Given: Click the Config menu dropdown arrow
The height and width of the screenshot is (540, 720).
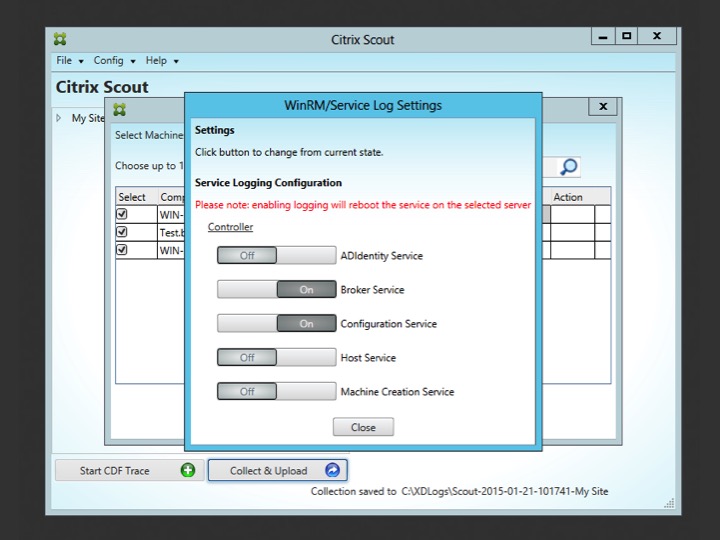Looking at the screenshot, I should (133, 61).
